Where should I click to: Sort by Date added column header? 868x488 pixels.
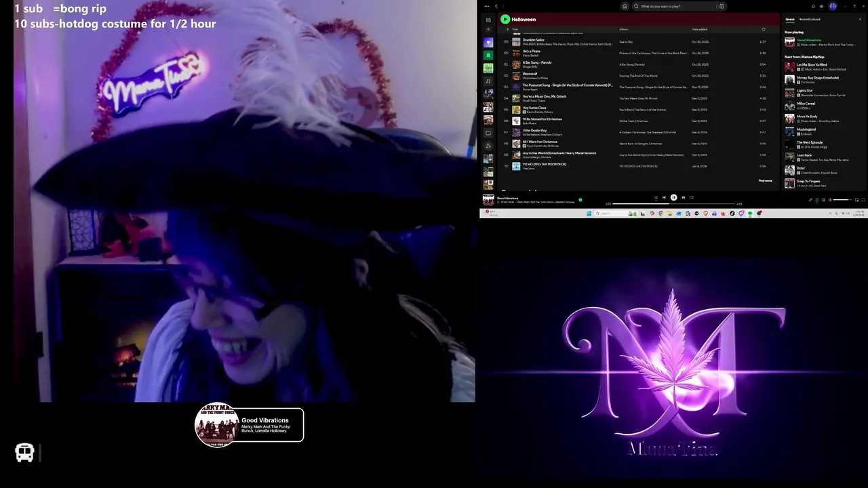pos(699,29)
